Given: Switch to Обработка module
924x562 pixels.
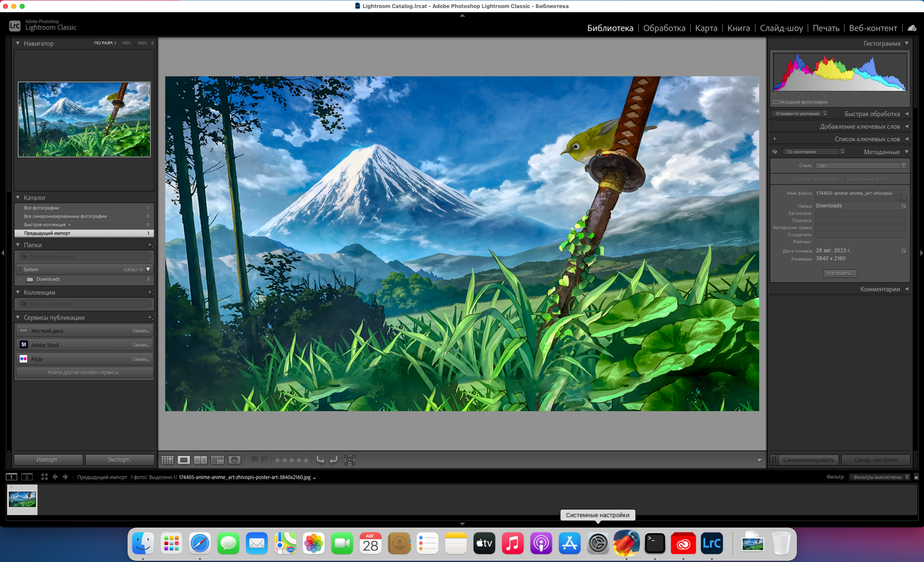Looking at the screenshot, I should point(664,28).
